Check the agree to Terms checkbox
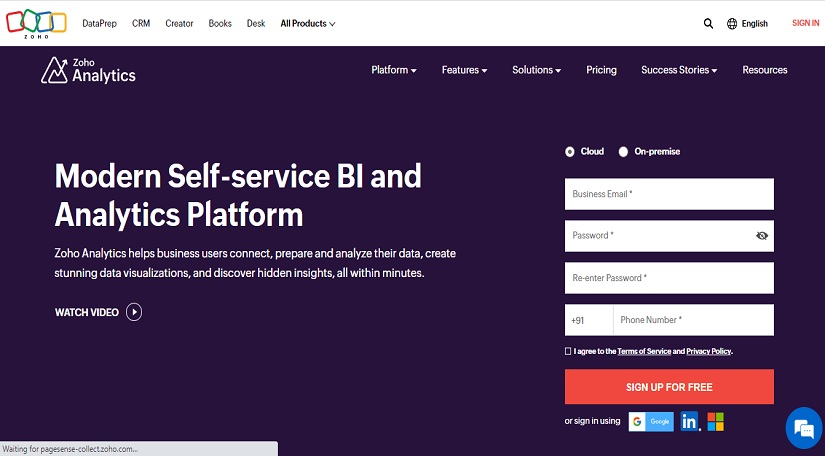 pyautogui.click(x=568, y=351)
